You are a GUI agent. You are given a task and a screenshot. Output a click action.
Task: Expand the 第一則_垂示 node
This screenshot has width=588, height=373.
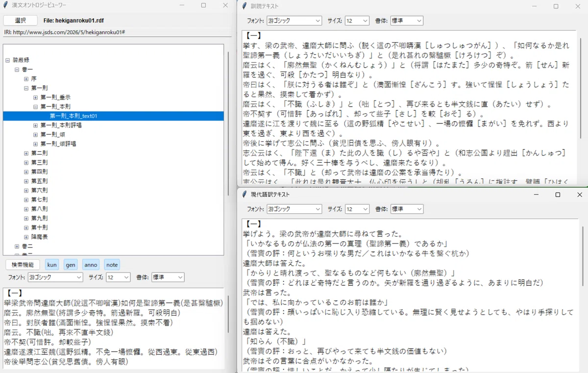tap(36, 97)
